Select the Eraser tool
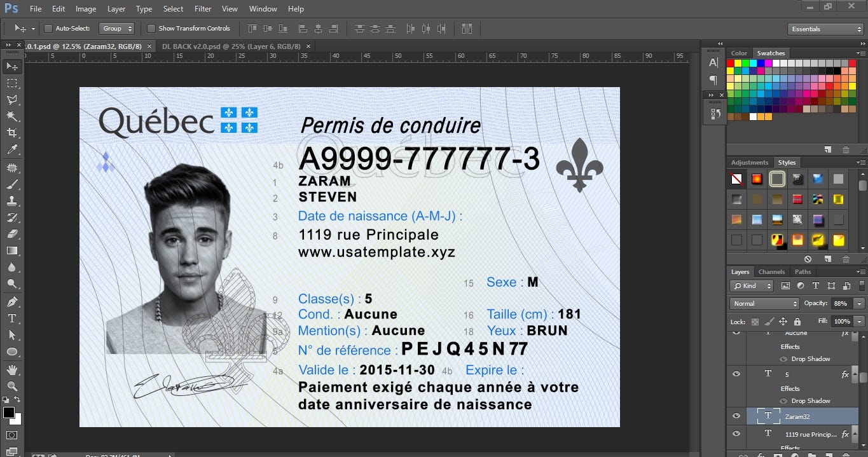 pyautogui.click(x=12, y=234)
